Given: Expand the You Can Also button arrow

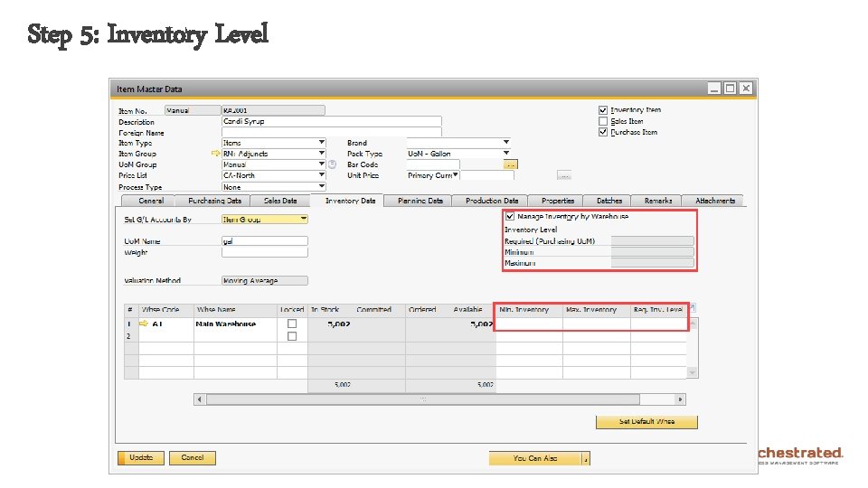Looking at the screenshot, I should [x=586, y=458].
